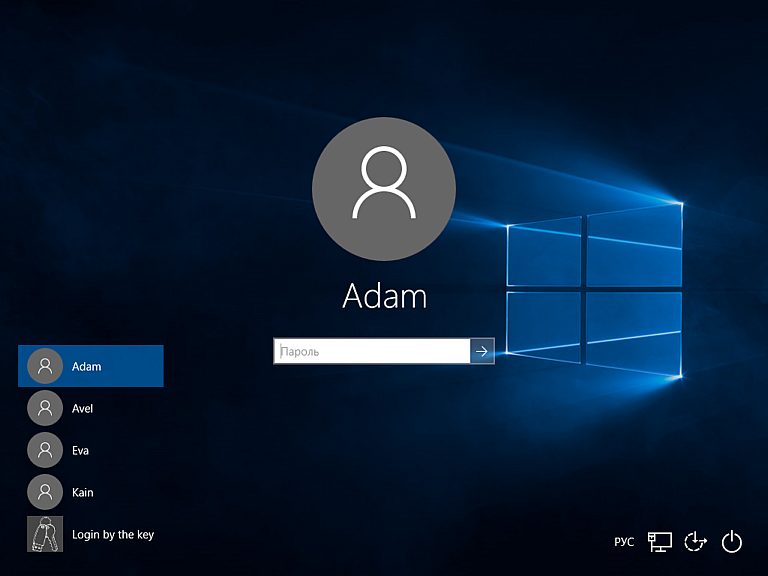Click the password input field
768x576 pixels.
pyautogui.click(x=372, y=351)
